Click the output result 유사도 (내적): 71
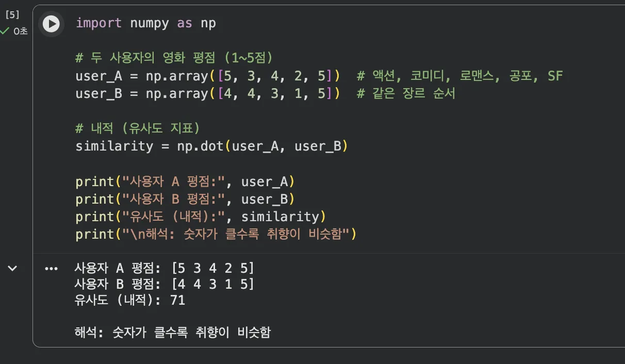Screen dimensions: 625x364 click(129, 300)
